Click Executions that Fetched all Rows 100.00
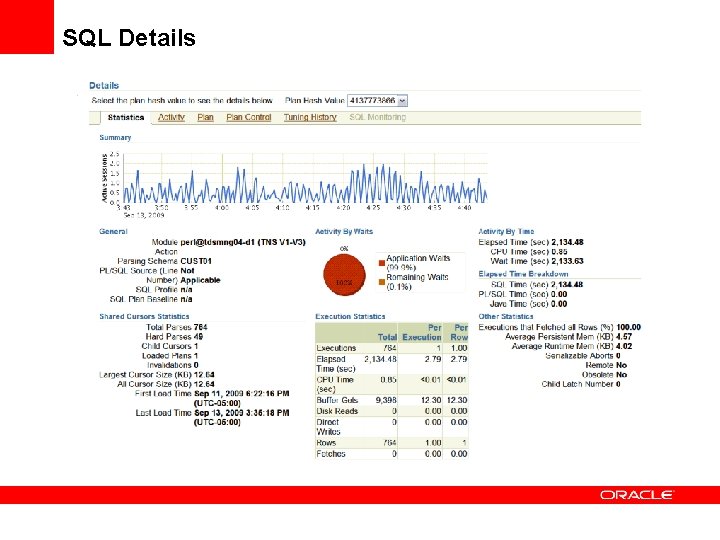The height and width of the screenshot is (540, 720). point(628,327)
